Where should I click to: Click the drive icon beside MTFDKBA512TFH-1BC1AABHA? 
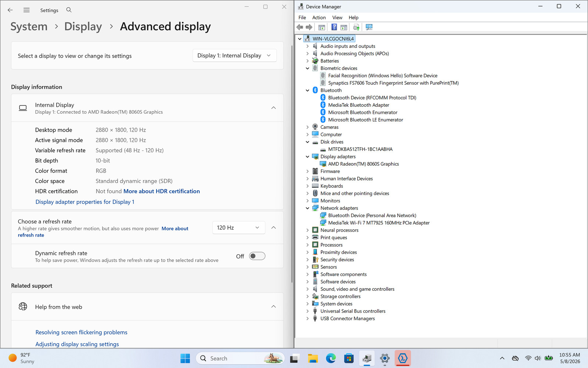323,149
